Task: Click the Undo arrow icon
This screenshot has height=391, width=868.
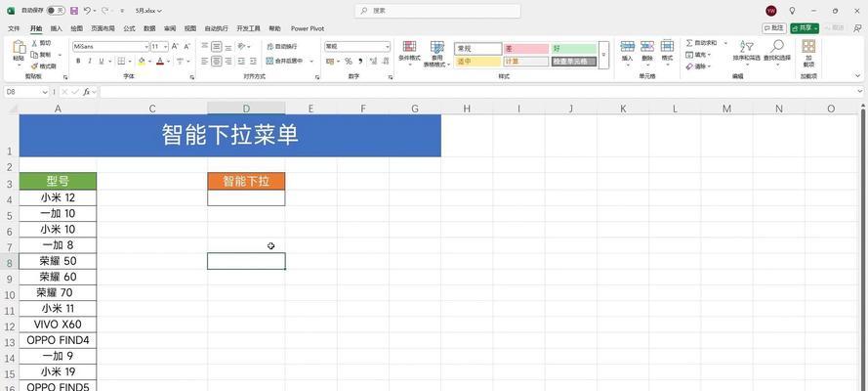Action: pyautogui.click(x=87, y=11)
